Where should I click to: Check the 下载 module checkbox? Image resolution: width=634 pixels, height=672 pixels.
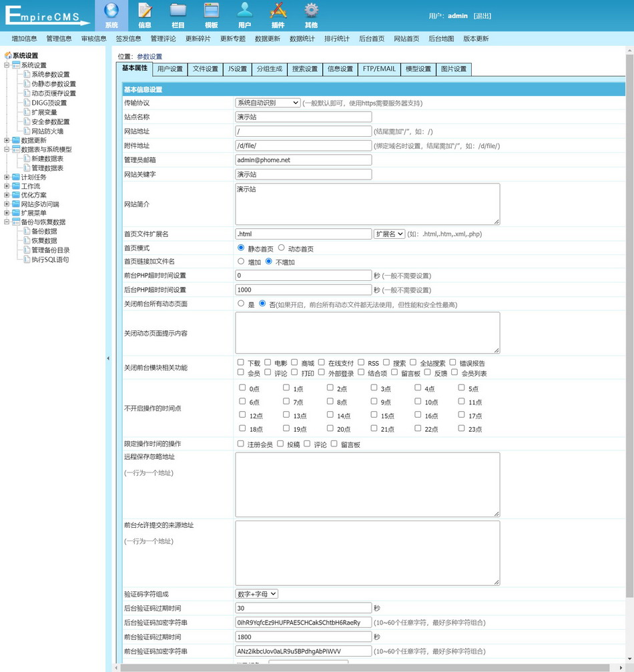click(x=240, y=362)
